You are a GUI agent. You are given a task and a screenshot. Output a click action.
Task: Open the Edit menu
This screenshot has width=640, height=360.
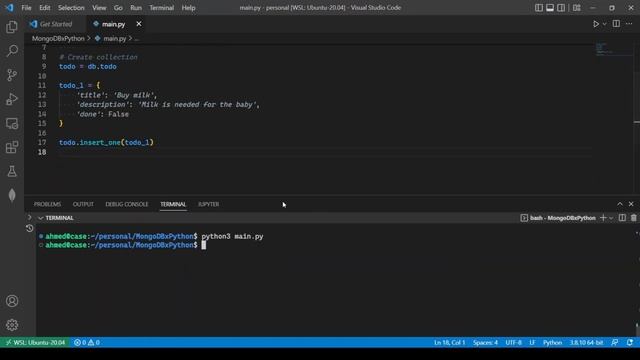pyautogui.click(x=44, y=8)
